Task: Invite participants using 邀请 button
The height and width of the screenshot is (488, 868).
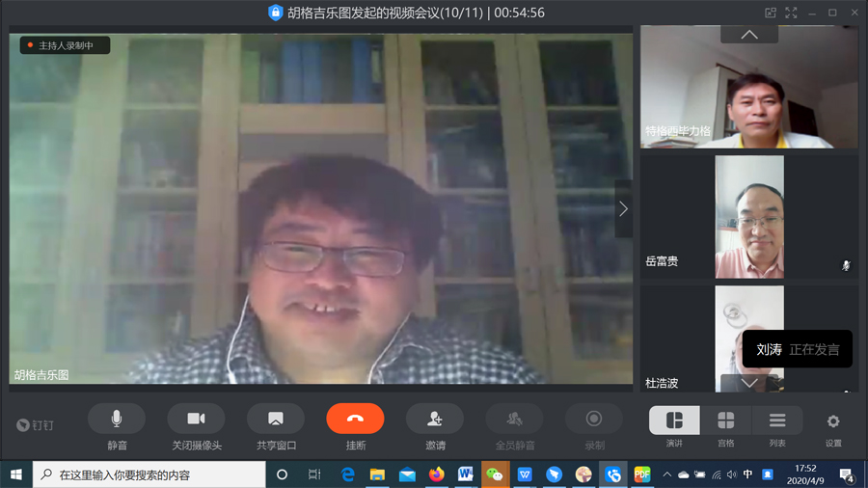Action: click(x=435, y=419)
